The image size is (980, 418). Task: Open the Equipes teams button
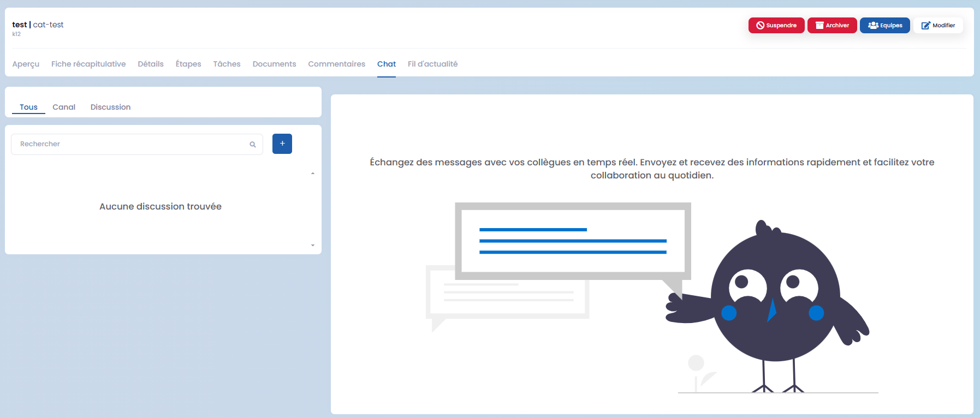coord(884,26)
